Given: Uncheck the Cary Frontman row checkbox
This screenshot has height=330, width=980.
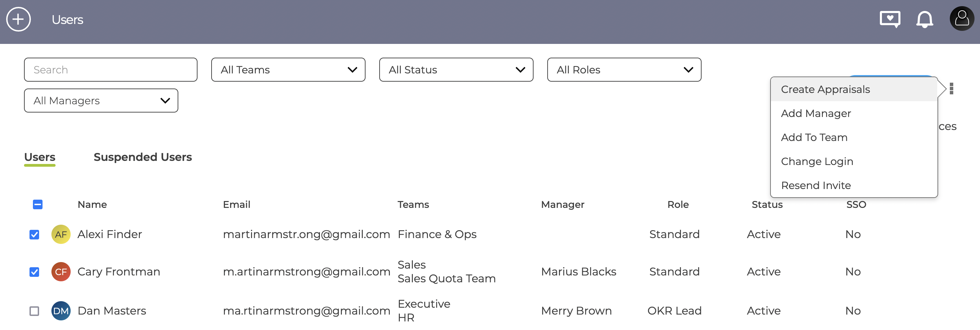Looking at the screenshot, I should (x=34, y=272).
